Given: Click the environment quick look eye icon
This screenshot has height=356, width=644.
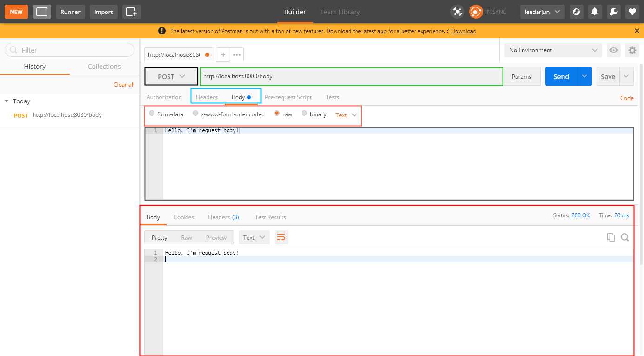Looking at the screenshot, I should (x=614, y=50).
